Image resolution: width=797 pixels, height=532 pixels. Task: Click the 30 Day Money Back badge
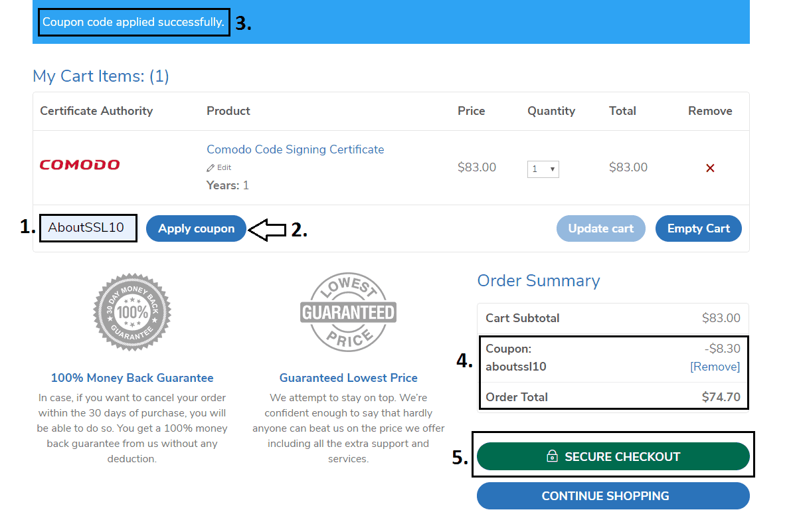(132, 311)
